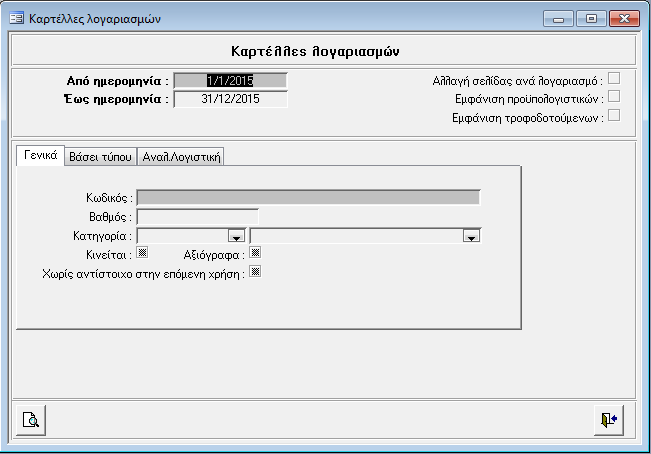
Task: Switch to the Αναλ.Λογιστική tab
Action: coord(181,156)
